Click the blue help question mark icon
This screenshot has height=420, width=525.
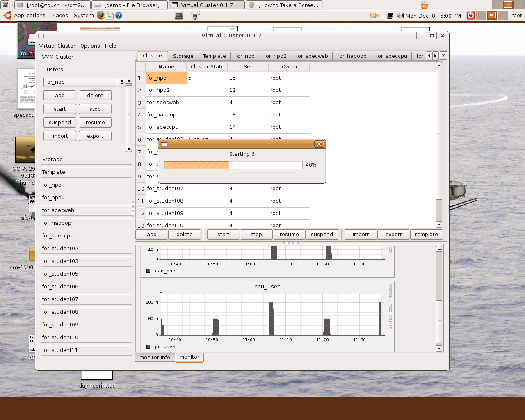pyautogui.click(x=119, y=16)
